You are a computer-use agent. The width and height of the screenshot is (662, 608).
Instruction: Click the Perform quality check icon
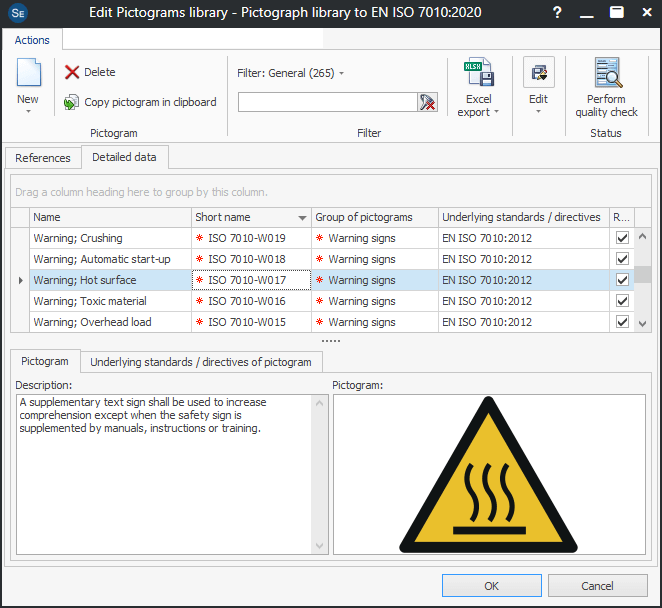(x=608, y=72)
